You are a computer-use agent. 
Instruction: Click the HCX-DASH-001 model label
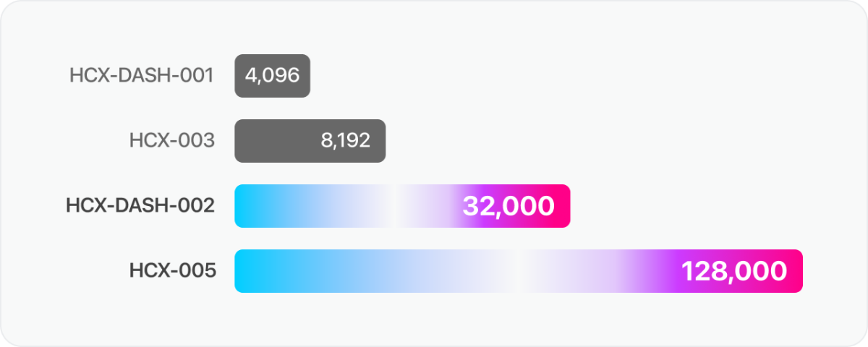(142, 76)
